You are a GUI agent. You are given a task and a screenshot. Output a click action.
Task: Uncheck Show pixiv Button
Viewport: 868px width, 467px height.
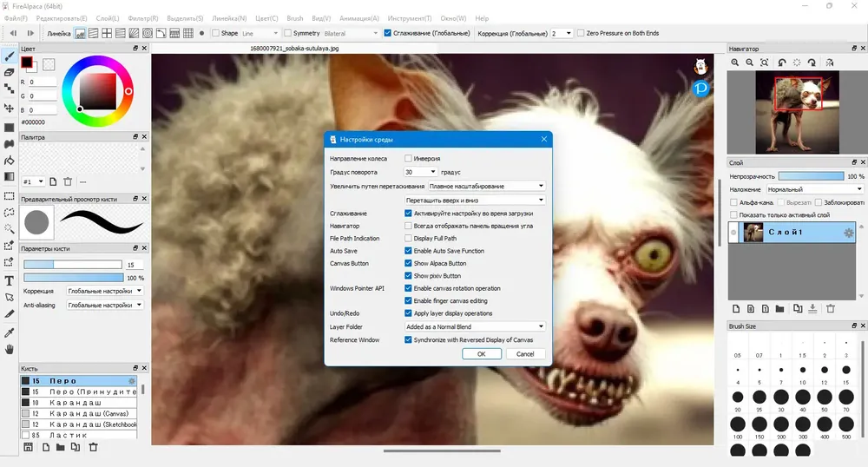408,275
